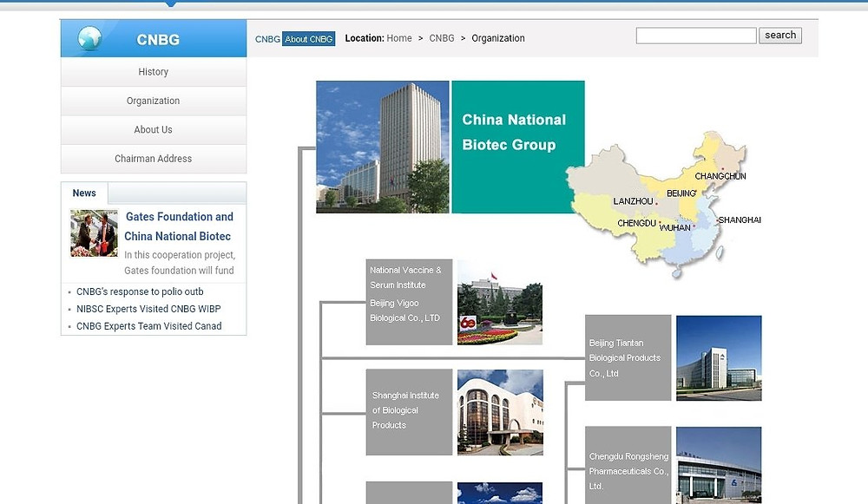Click the CNBG label beside About CNBG
The image size is (868, 504).
[x=267, y=39]
